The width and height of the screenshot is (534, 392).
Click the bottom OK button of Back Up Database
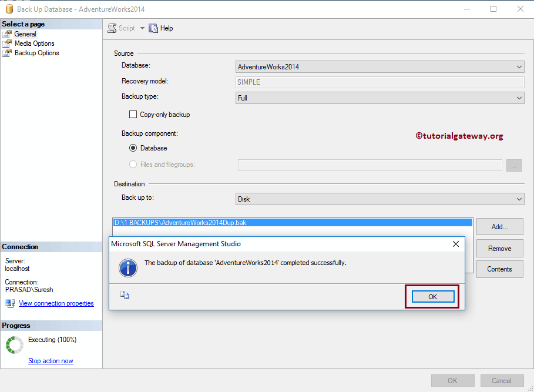point(452,381)
